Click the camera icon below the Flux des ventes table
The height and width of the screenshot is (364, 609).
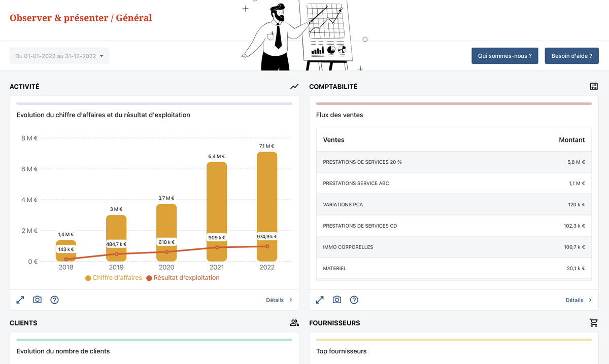click(336, 300)
